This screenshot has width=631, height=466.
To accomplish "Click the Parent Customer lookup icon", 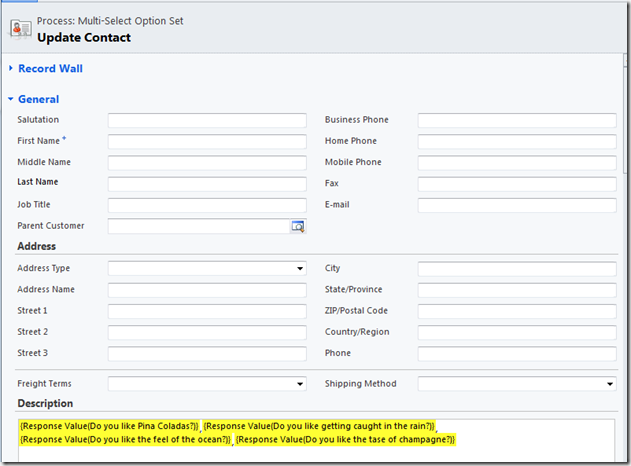I will tap(297, 227).
